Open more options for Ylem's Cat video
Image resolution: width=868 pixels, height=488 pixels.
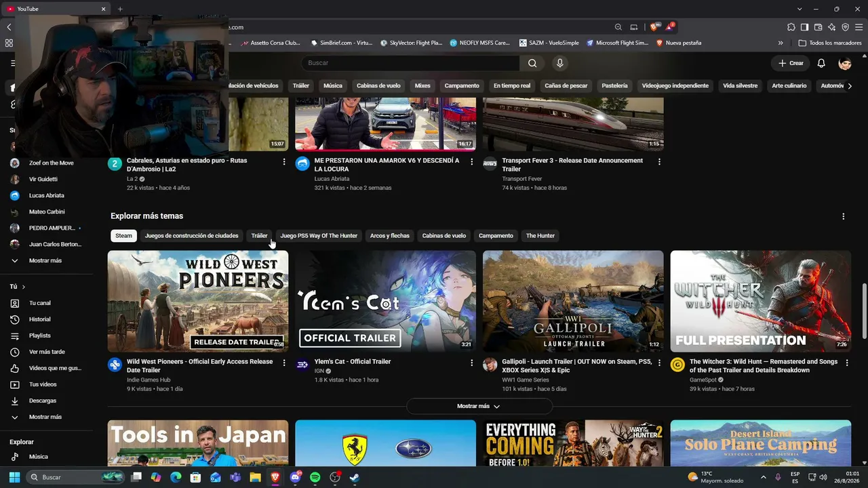472,363
